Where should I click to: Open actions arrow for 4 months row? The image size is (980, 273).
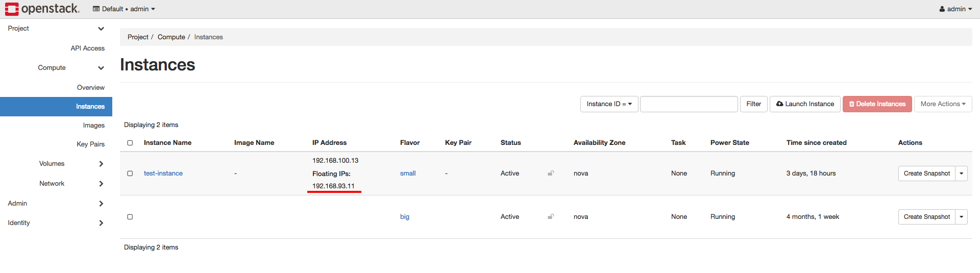click(x=962, y=217)
